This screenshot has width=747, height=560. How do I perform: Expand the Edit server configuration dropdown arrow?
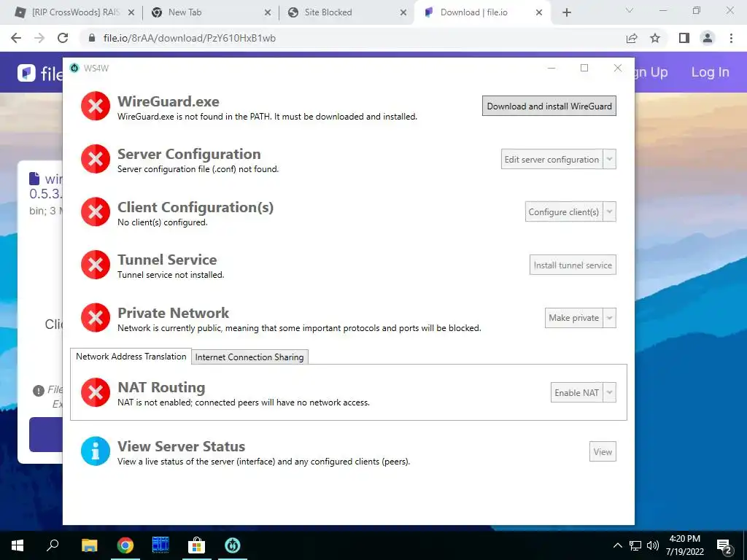point(609,160)
